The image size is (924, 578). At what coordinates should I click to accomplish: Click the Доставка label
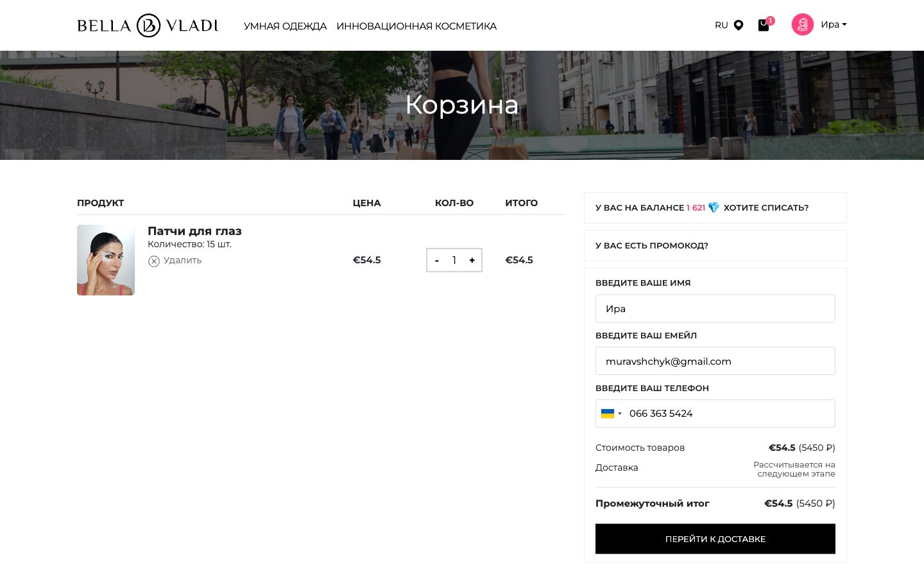pos(617,468)
